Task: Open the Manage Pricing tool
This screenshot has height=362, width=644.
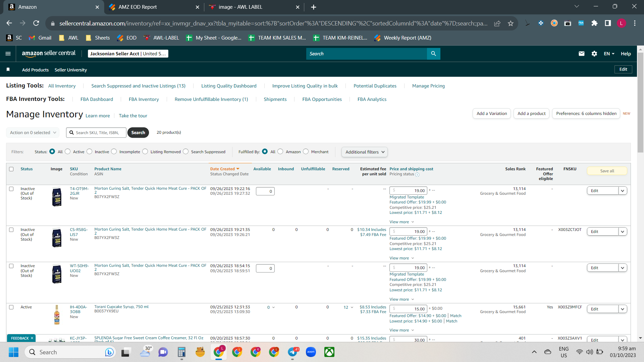Action: pos(428,86)
